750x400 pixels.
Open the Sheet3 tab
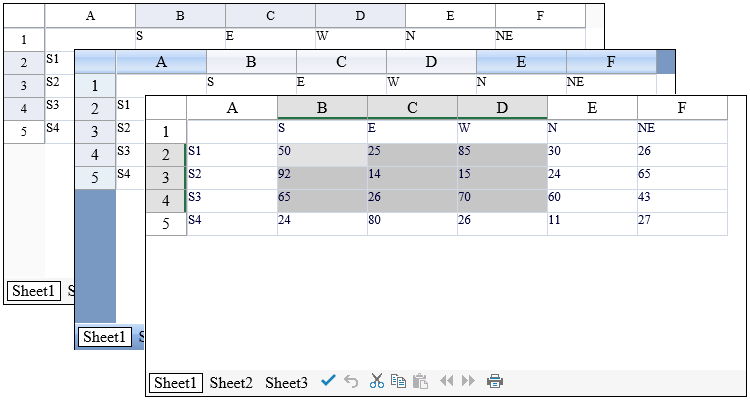pos(286,382)
